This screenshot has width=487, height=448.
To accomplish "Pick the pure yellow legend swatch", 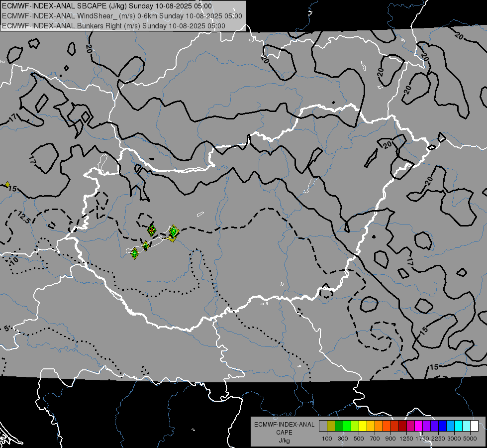I will [363, 426].
